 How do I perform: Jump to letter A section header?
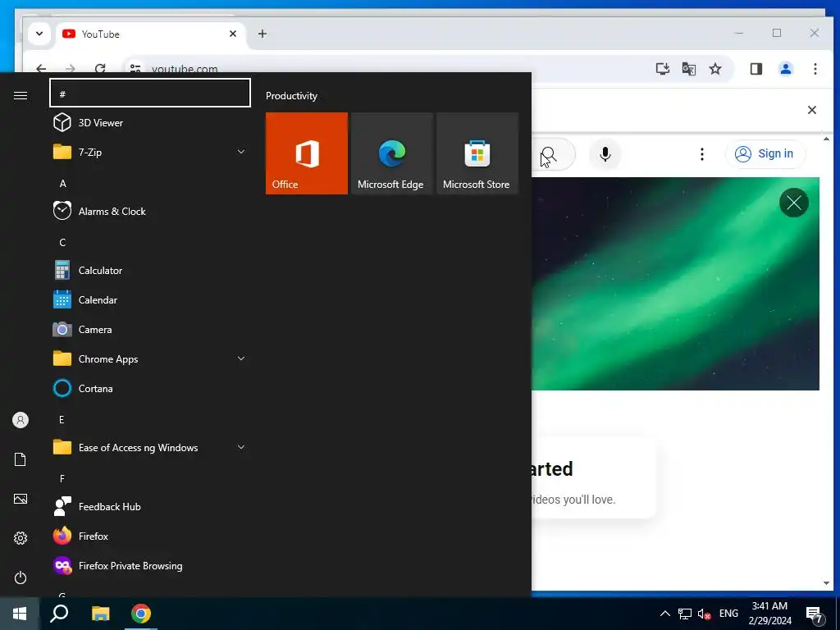coord(62,184)
